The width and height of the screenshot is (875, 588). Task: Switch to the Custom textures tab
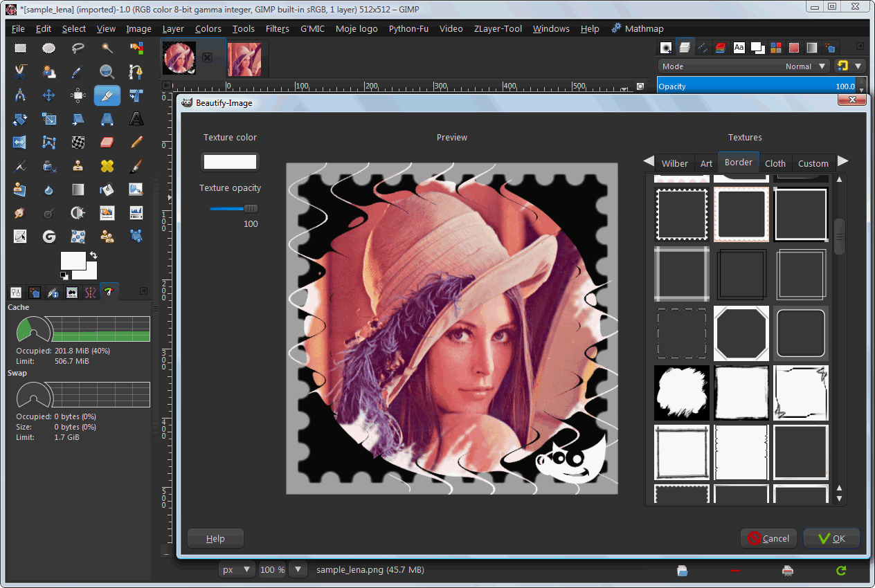coord(813,163)
